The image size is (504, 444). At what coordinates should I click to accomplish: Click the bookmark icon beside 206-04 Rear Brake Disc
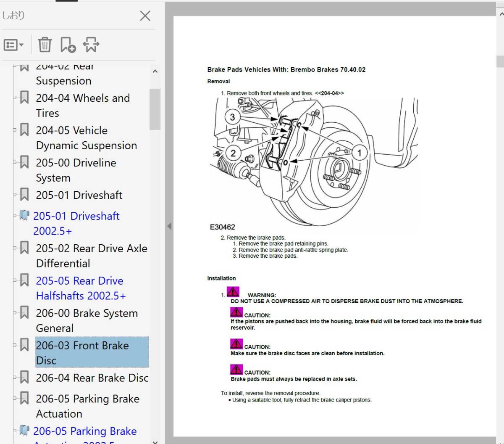click(24, 378)
